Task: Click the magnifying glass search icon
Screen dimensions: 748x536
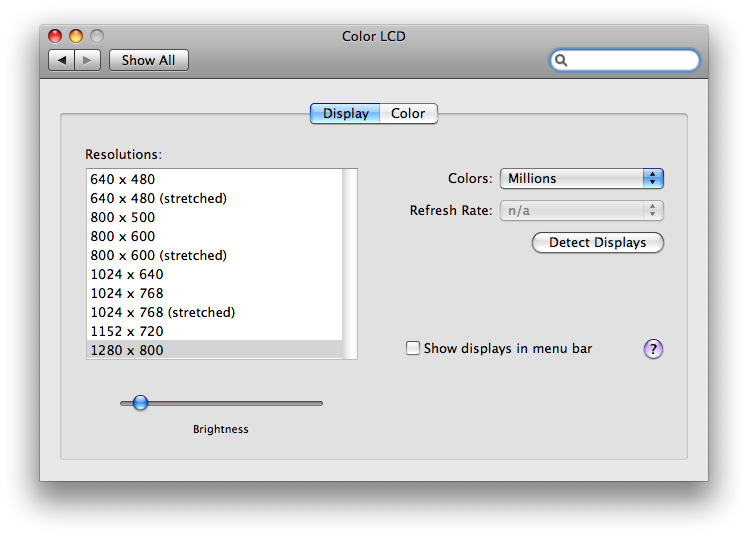Action: (561, 61)
